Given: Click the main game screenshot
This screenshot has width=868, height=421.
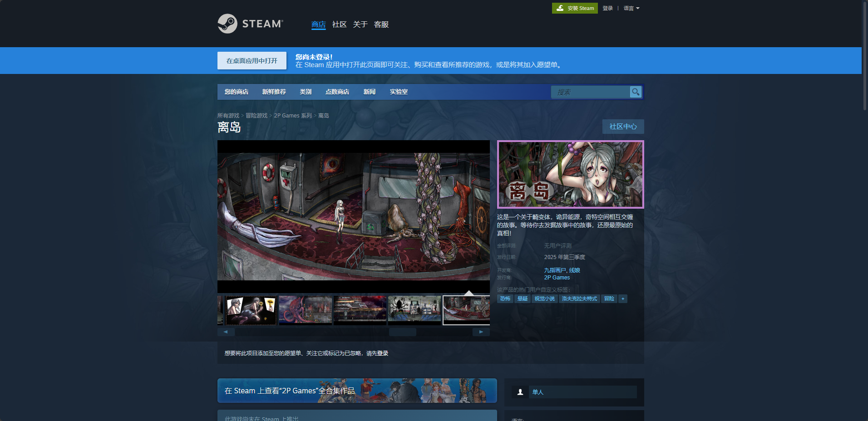Looking at the screenshot, I should [x=354, y=216].
